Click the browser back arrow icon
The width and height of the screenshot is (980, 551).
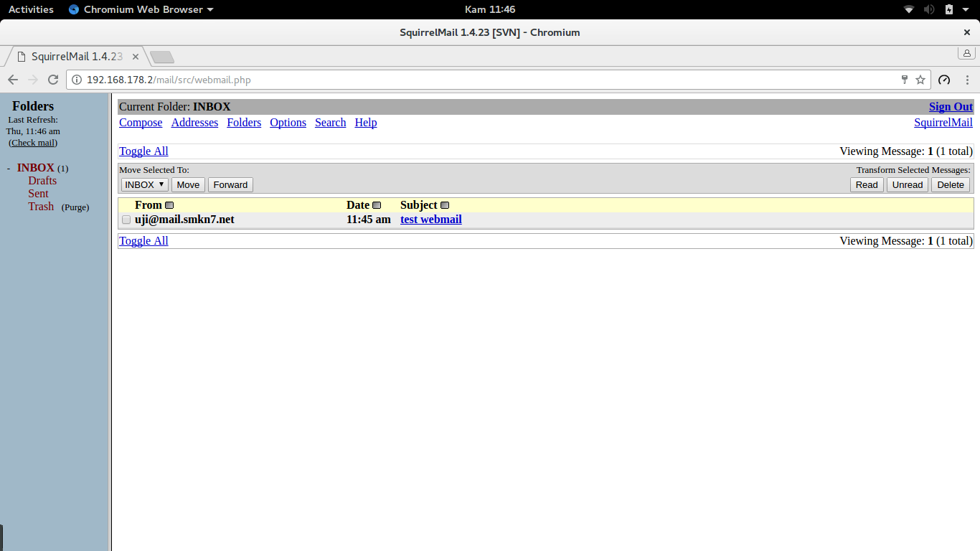[13, 80]
